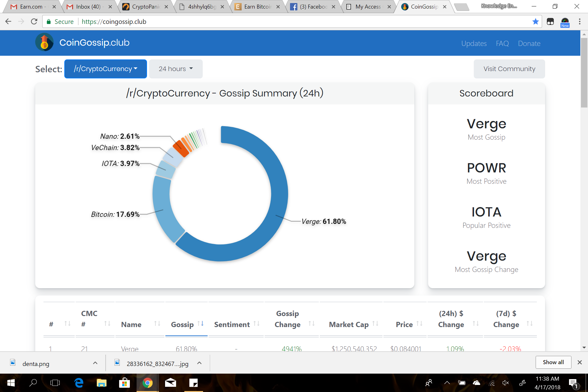
Task: Click Show all downloads button
Action: tap(553, 362)
